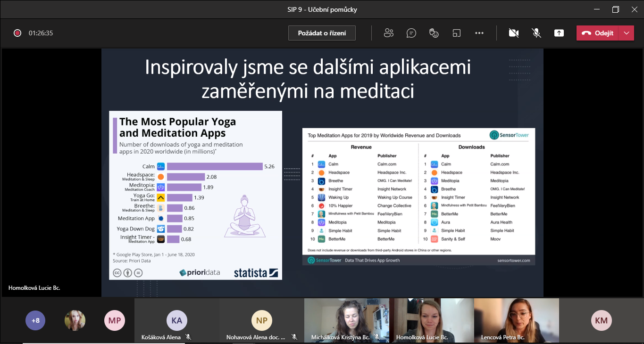This screenshot has width=644, height=344.
Task: Toggle the camera on or off
Action: coord(513,33)
